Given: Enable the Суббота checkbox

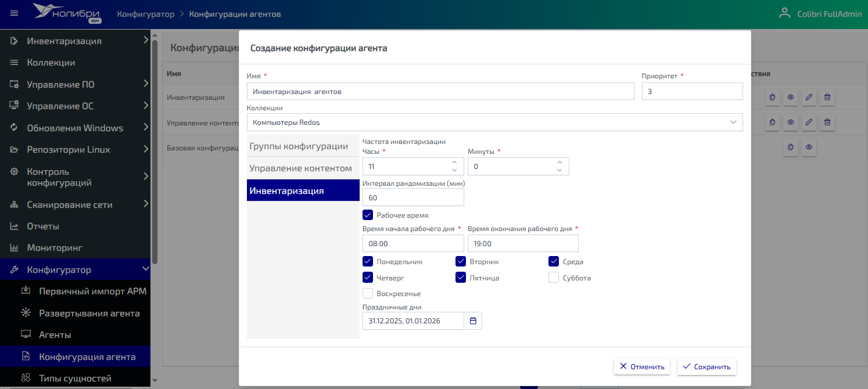Looking at the screenshot, I should click(554, 278).
